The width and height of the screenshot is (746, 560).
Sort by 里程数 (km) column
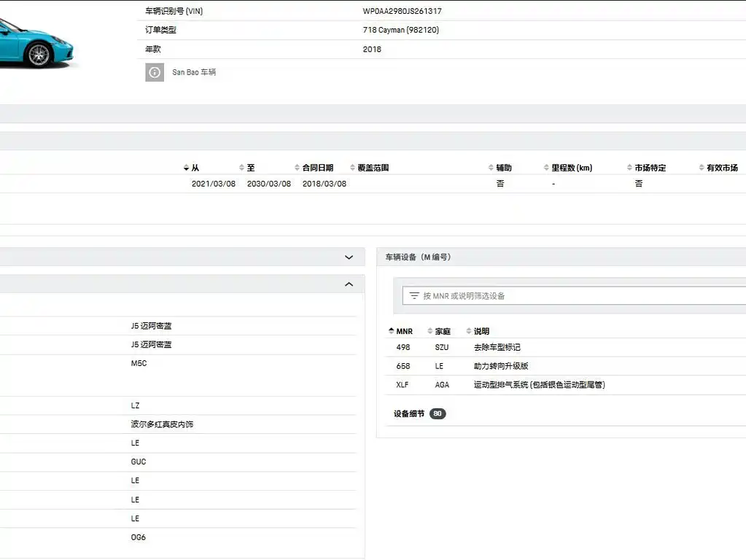coord(568,168)
